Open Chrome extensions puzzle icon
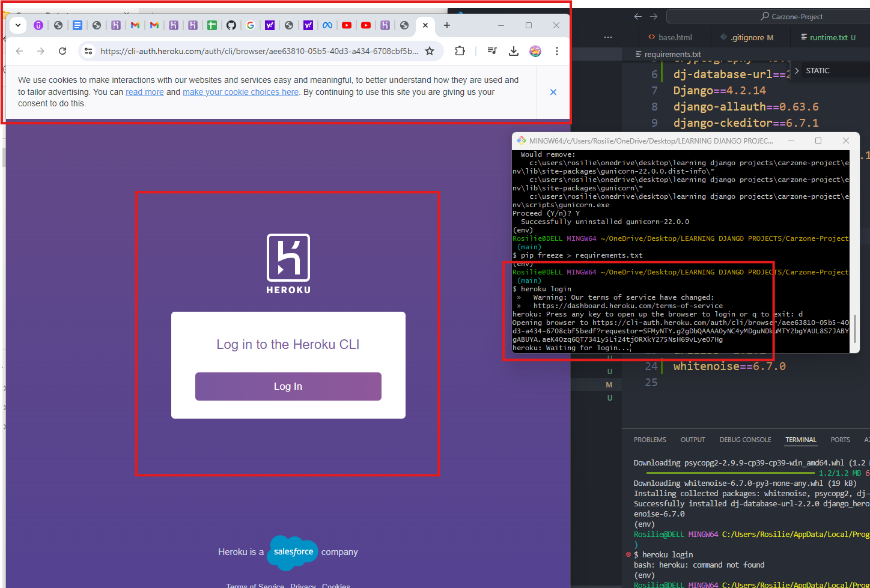This screenshot has width=870, height=588. click(x=460, y=51)
